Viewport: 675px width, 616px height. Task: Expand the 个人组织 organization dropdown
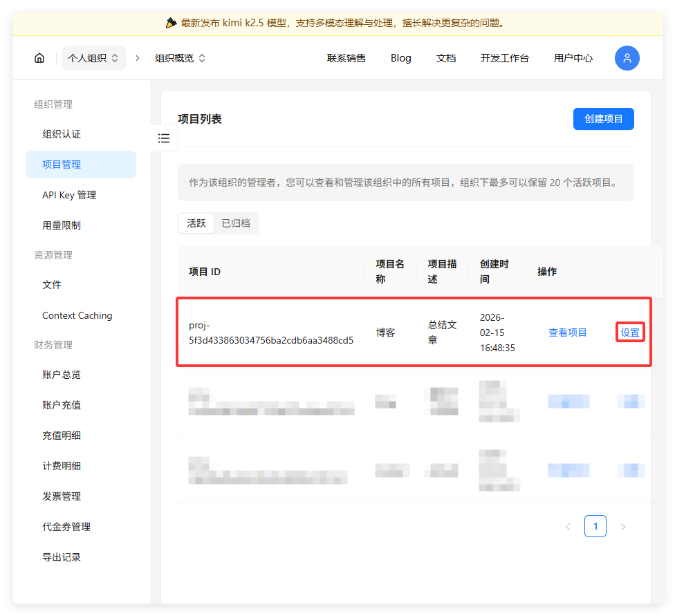point(93,58)
